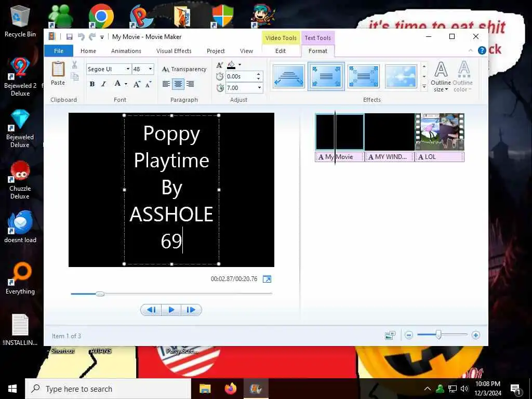Undo the last action
532x399 pixels.
(x=81, y=37)
